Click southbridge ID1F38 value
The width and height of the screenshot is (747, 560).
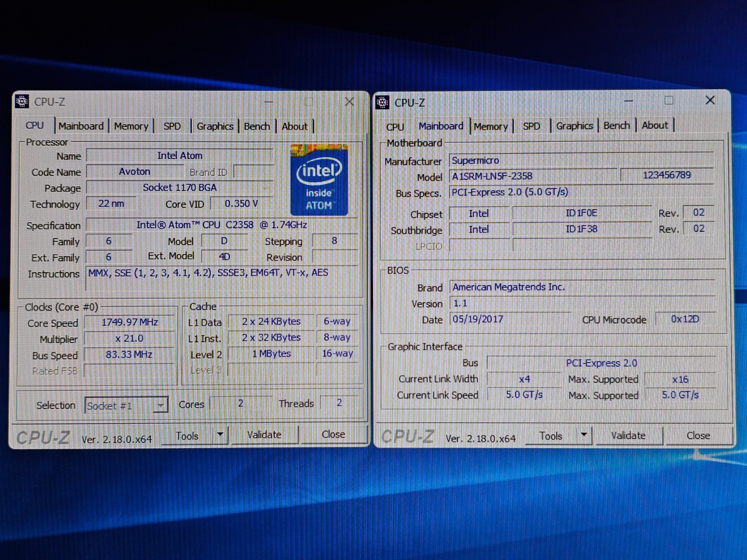click(582, 229)
